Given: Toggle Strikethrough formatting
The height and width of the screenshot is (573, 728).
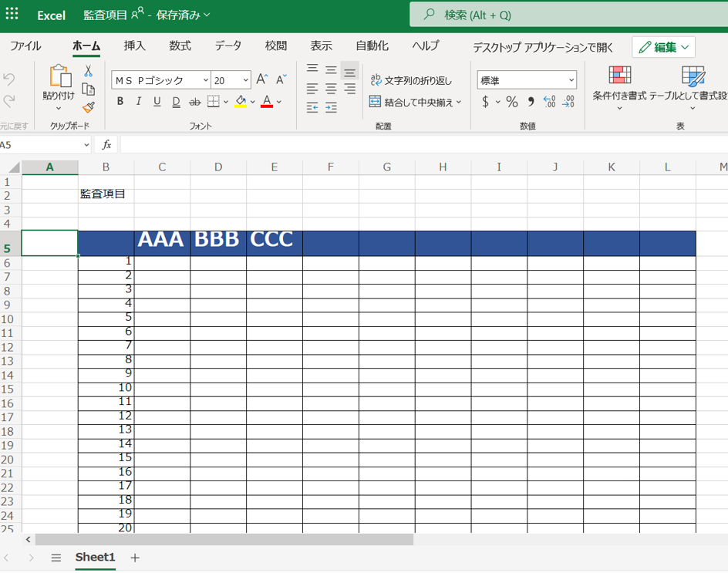Looking at the screenshot, I should (x=195, y=102).
